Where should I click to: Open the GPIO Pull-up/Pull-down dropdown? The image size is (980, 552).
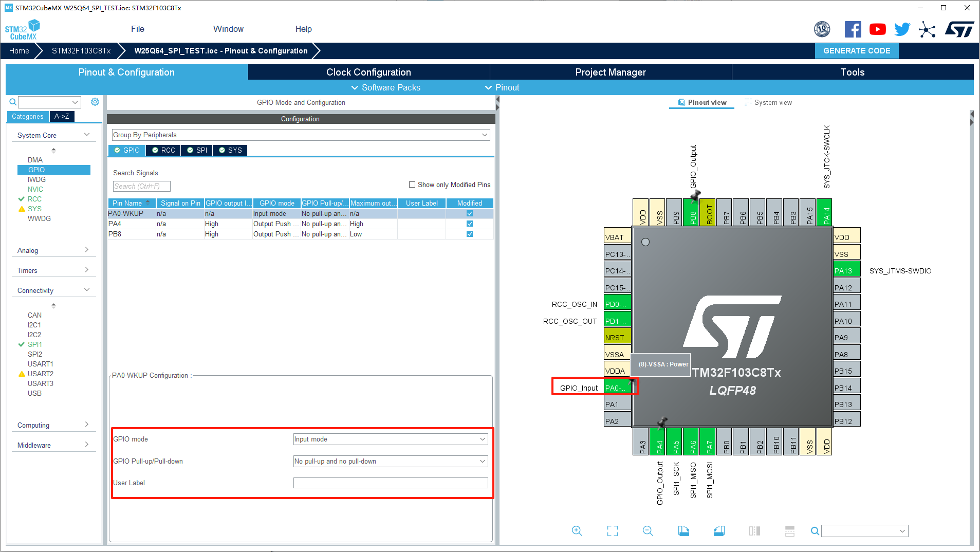click(x=390, y=461)
